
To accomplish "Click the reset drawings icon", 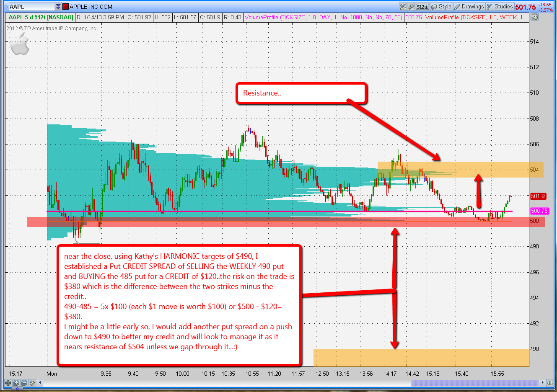I will tap(33, 383).
